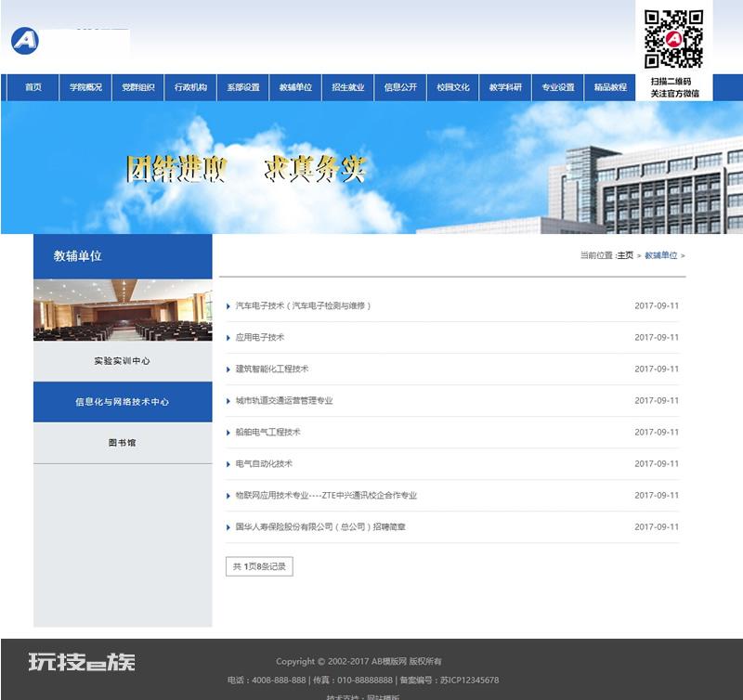
Task: Go to 精品教程 section
Action: tap(610, 87)
